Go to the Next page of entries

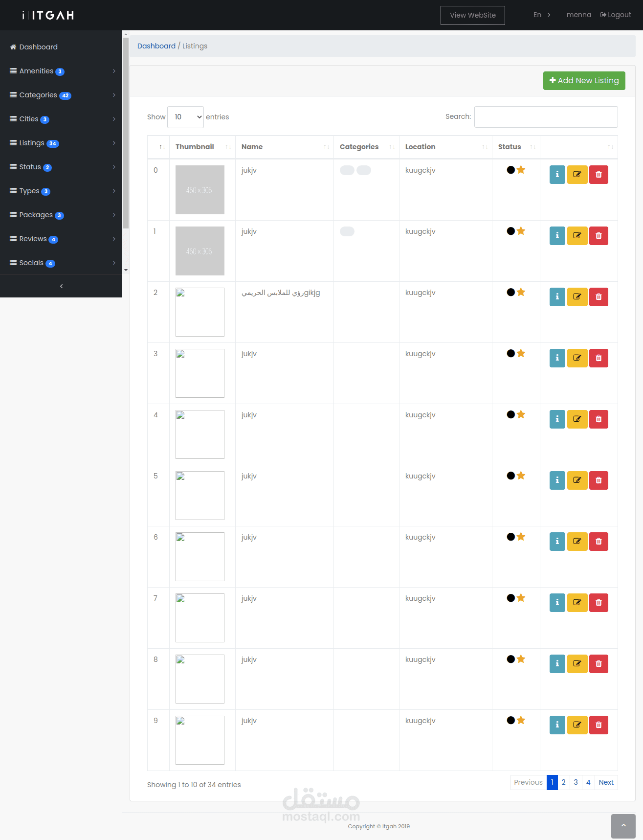pos(606,782)
